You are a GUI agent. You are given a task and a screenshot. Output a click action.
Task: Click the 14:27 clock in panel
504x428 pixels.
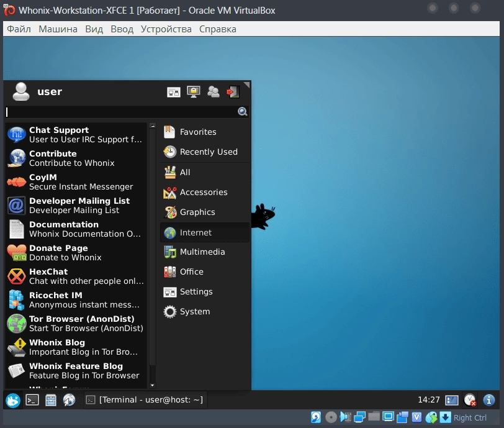(x=428, y=400)
